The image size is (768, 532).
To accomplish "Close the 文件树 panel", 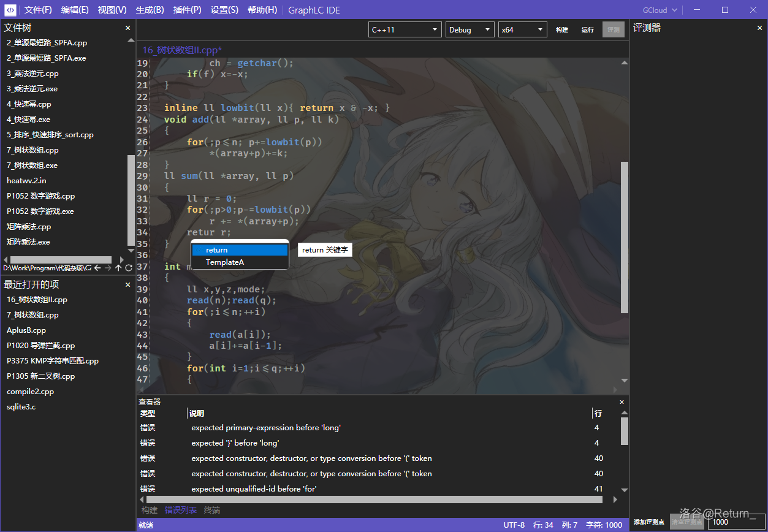I will pyautogui.click(x=128, y=28).
